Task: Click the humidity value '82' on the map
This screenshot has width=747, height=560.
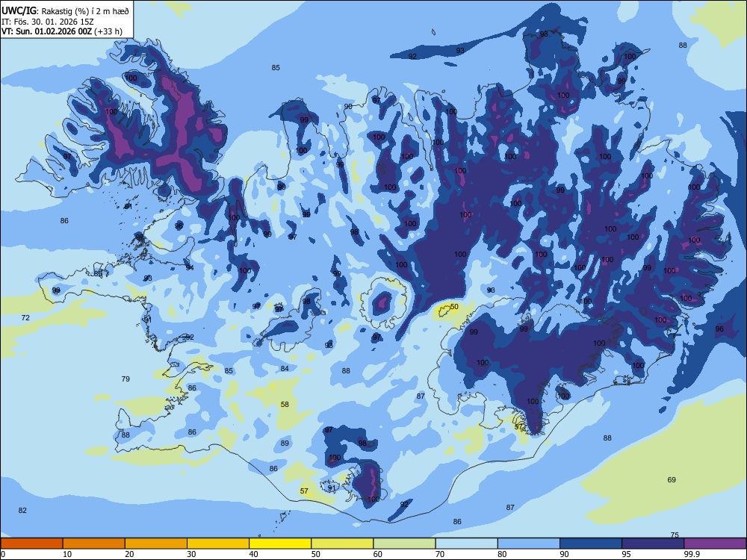Action: (22, 511)
